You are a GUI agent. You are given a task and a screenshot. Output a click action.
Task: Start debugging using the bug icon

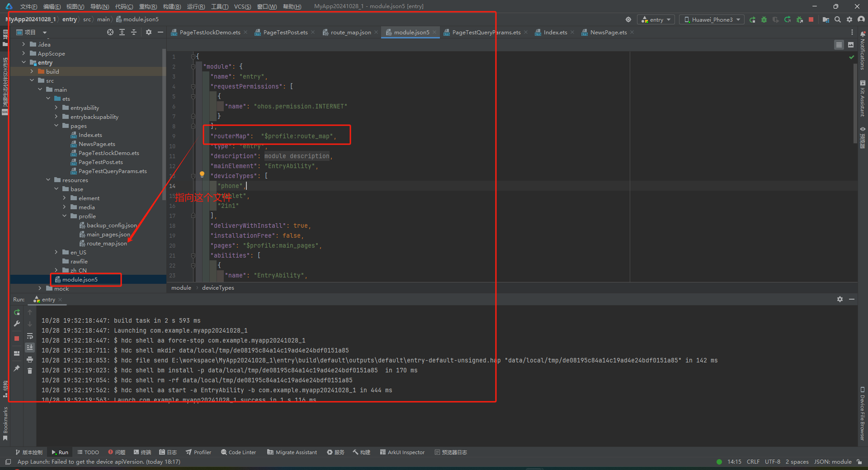tap(764, 19)
